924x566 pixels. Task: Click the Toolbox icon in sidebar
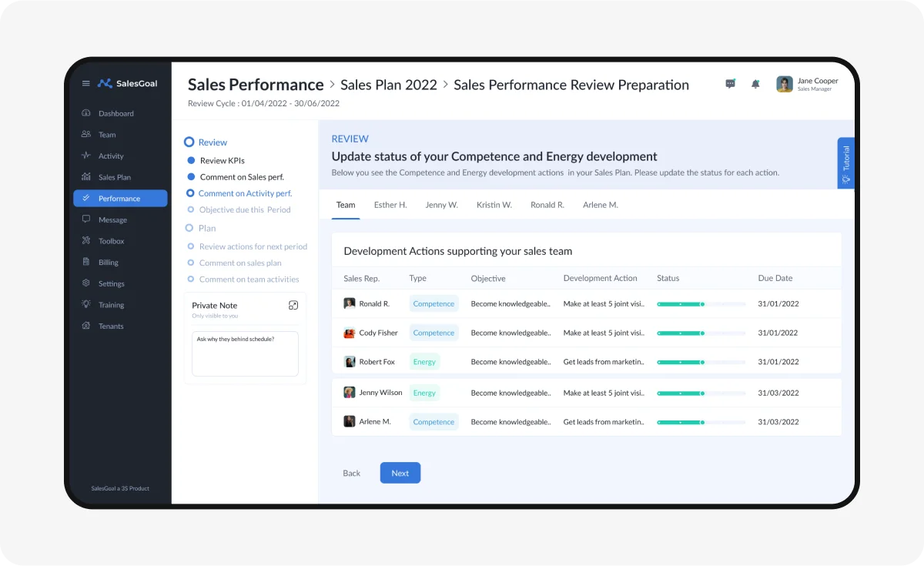click(86, 241)
